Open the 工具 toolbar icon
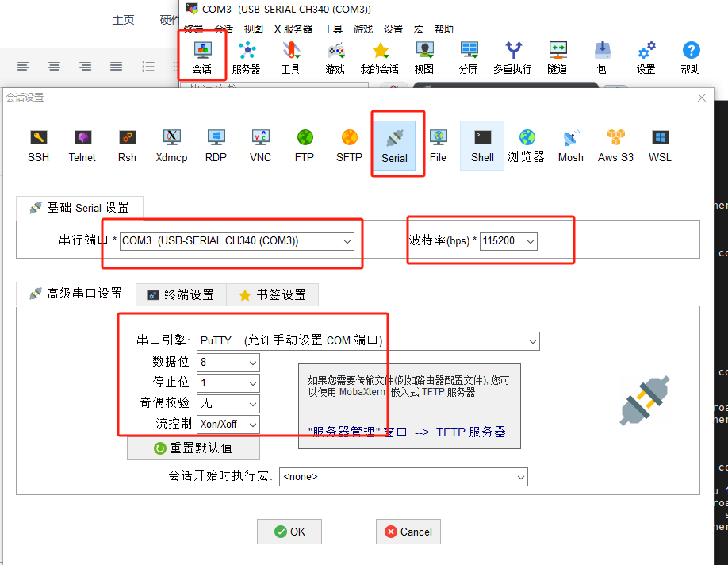The height and width of the screenshot is (565, 728). tap(290, 57)
